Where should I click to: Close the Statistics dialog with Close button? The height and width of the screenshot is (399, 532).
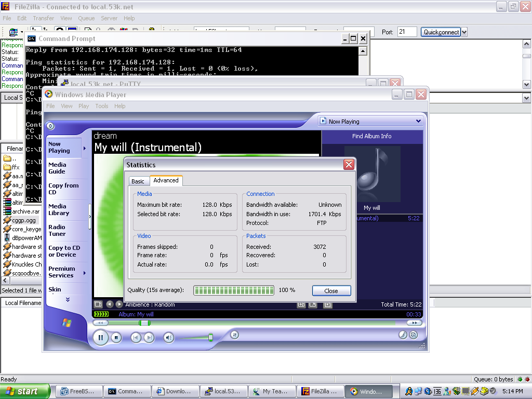click(x=331, y=291)
